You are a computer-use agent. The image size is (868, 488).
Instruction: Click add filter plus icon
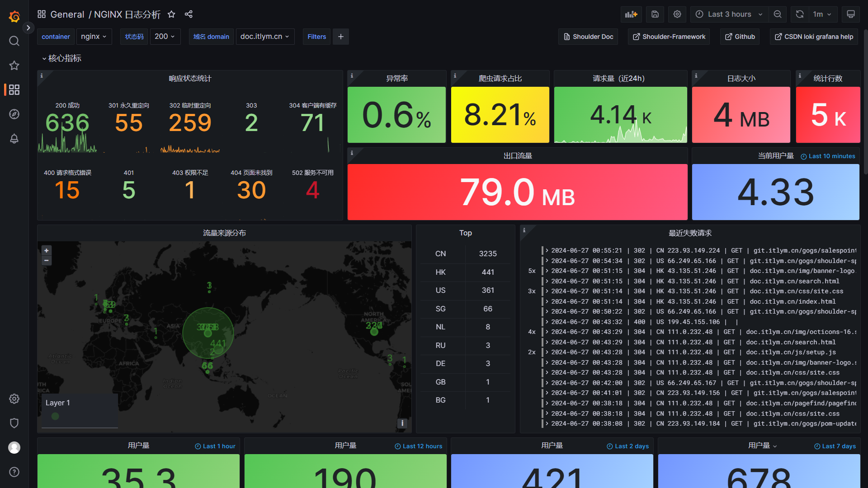point(341,36)
